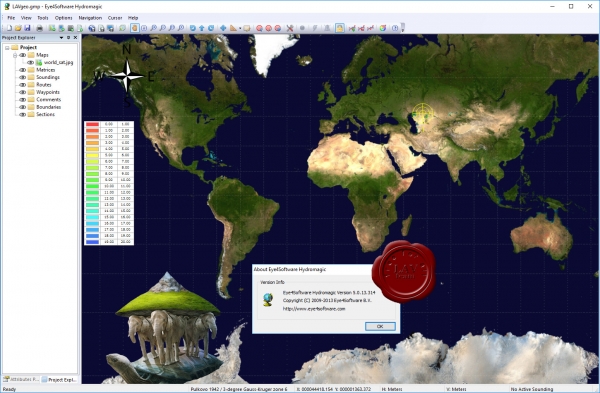This screenshot has height=393, width=600.
Task: Close the Project Explorer panel
Action: [75, 38]
